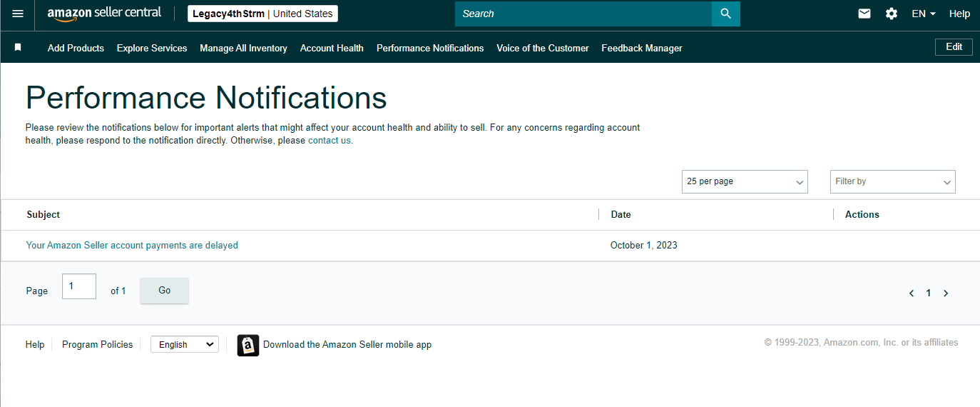Click the Amazon Seller Central logo
The height and width of the screenshot is (407, 980).
tap(104, 14)
